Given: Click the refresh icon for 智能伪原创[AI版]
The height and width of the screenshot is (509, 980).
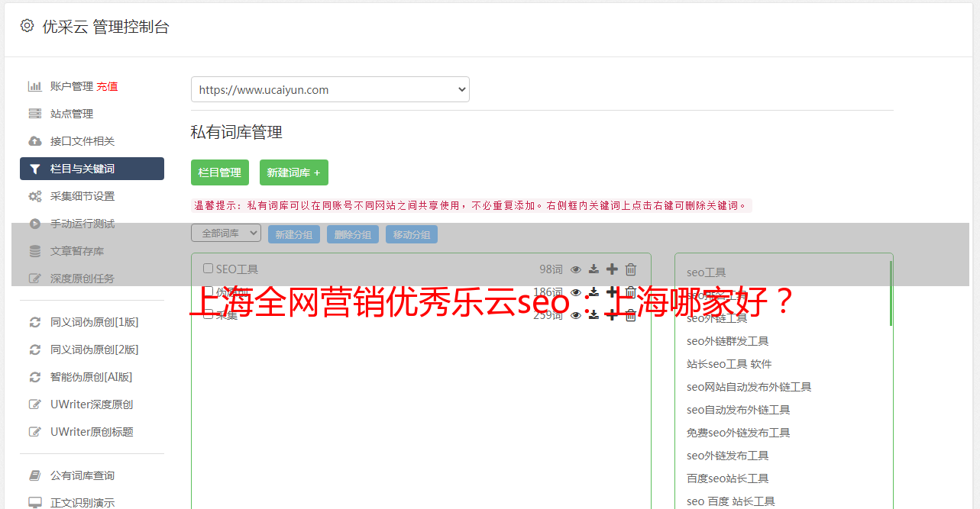Looking at the screenshot, I should (x=34, y=377).
